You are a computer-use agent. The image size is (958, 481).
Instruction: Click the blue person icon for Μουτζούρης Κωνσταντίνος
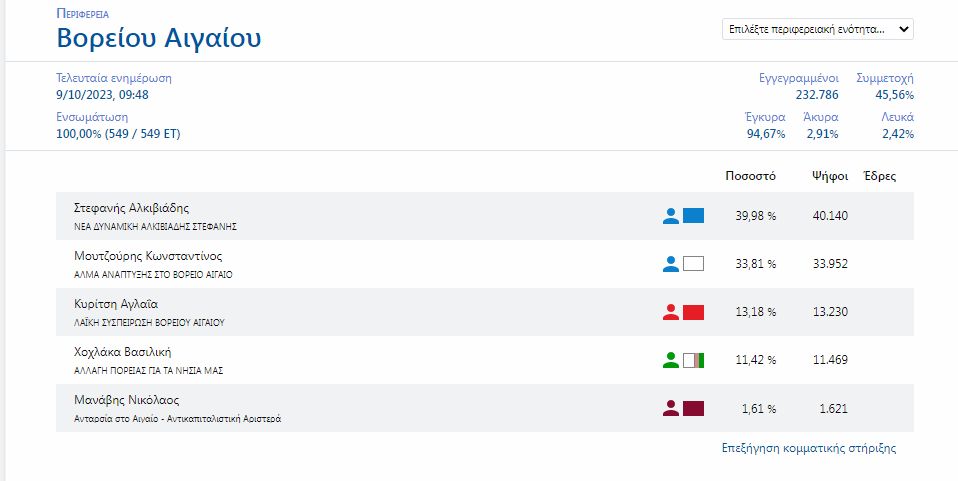click(x=671, y=264)
